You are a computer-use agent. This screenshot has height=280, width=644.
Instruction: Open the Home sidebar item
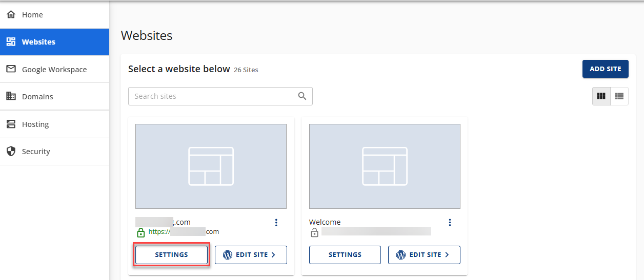click(x=54, y=15)
